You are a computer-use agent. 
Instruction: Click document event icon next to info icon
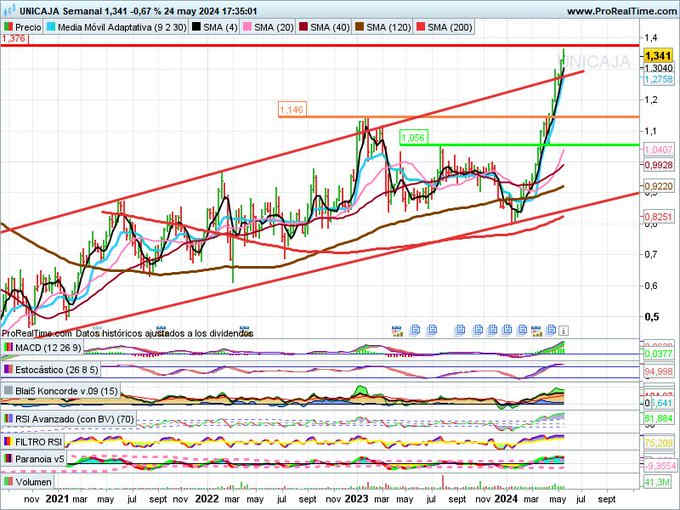[x=551, y=330]
